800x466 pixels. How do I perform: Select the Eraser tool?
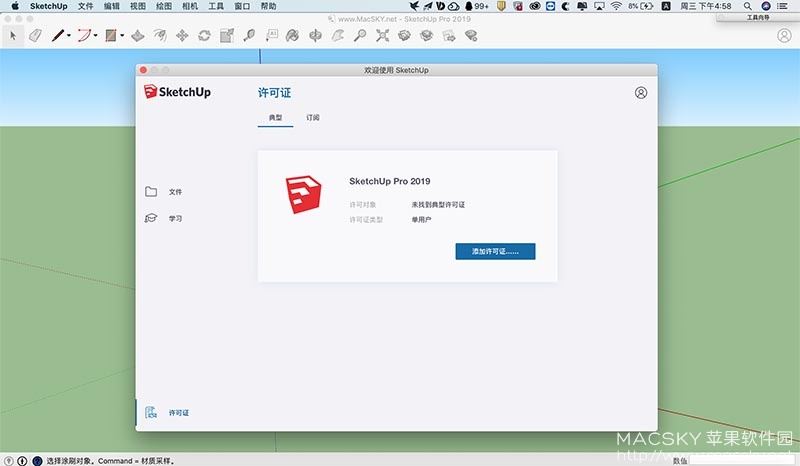[x=35, y=36]
